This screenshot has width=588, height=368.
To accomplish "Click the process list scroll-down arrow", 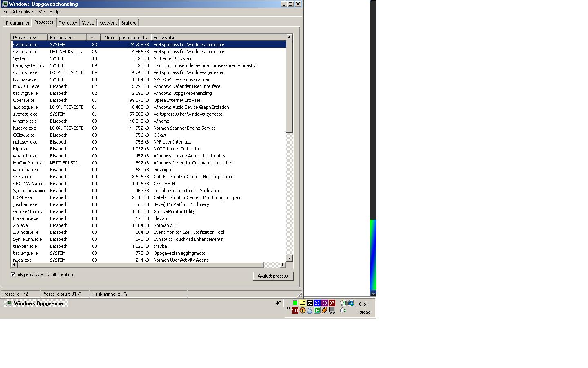I will [290, 258].
